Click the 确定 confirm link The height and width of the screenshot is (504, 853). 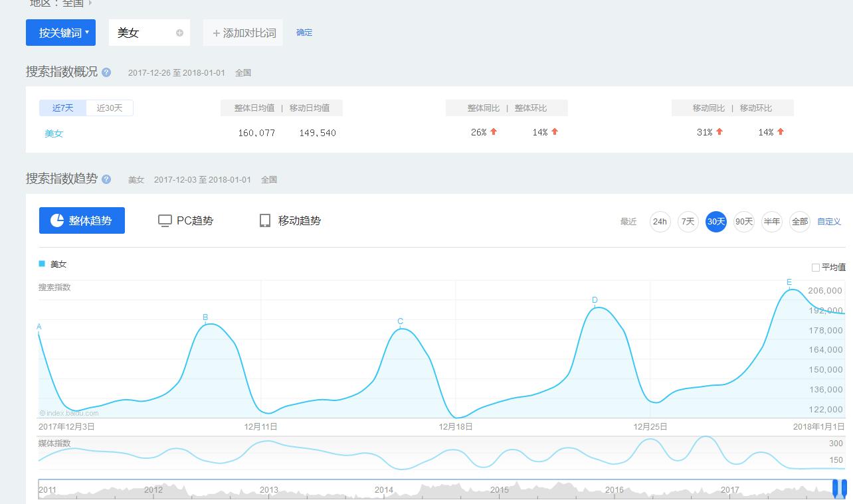click(x=304, y=32)
